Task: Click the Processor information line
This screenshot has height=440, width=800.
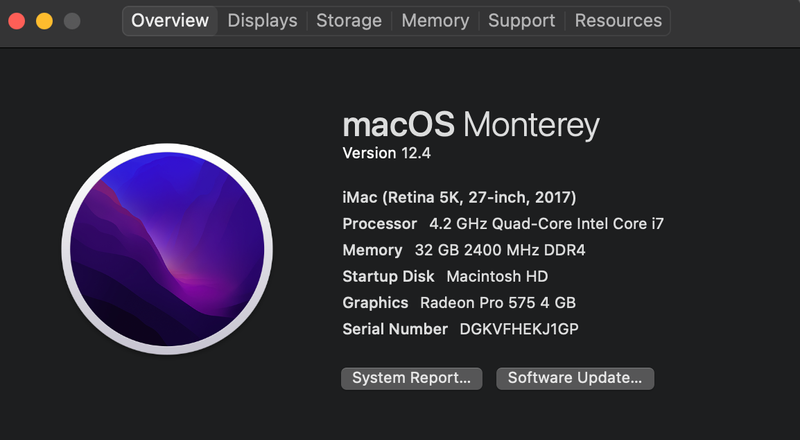Action: [x=503, y=223]
